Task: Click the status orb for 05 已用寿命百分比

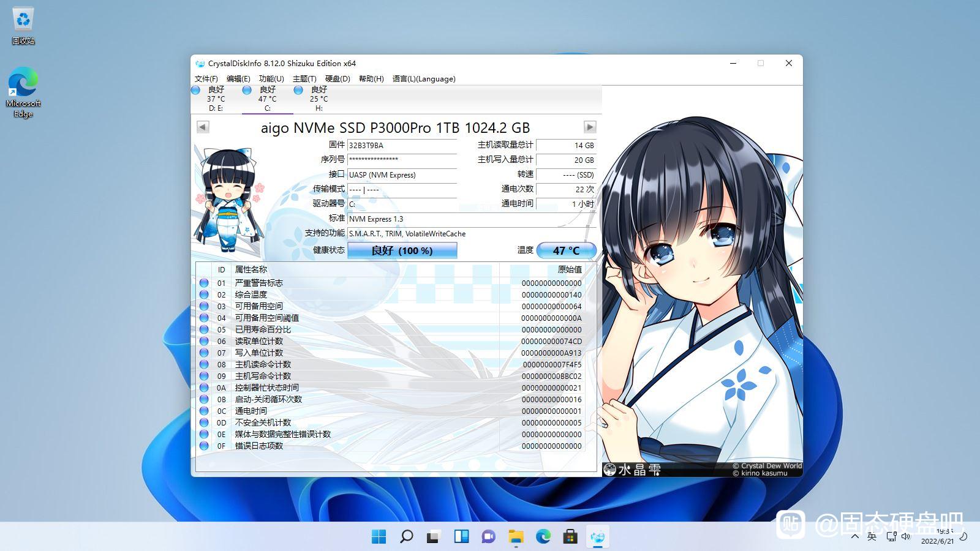Action: [204, 329]
